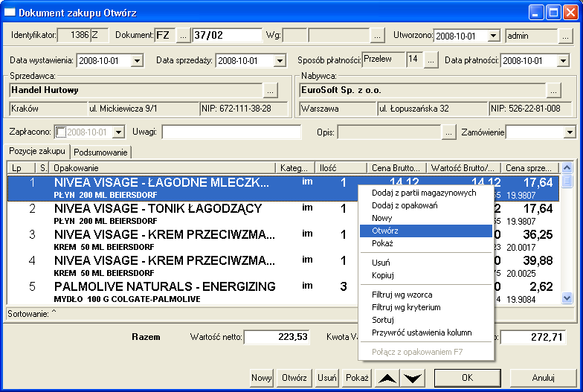Select 'Filtruj wg kryterium' menu entry
Image resolution: width=583 pixels, height=392 pixels.
pos(426,307)
